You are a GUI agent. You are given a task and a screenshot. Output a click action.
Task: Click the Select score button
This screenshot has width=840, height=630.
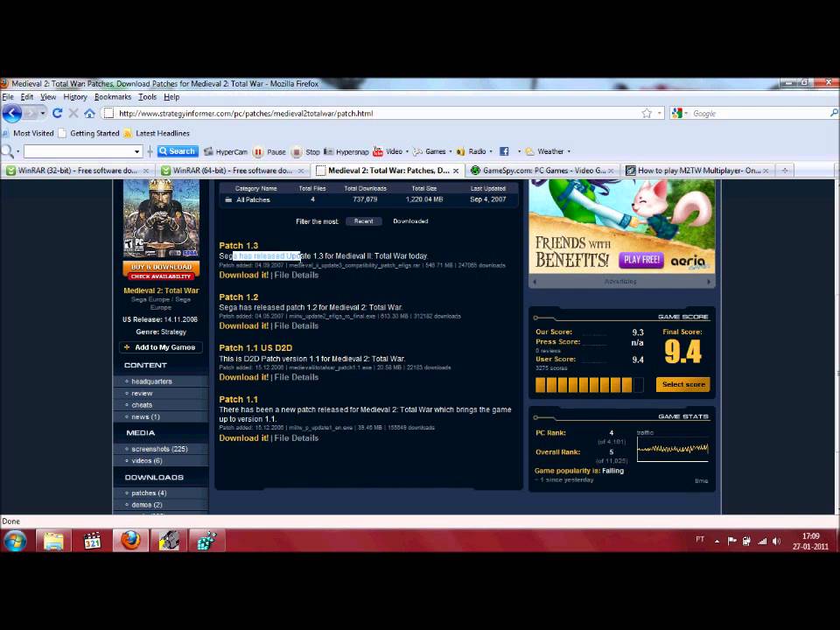683,384
